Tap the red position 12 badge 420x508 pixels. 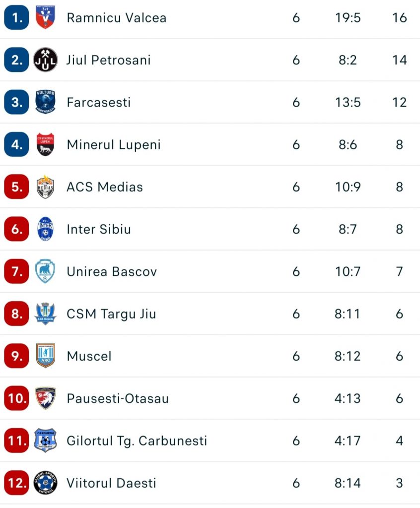coord(16,483)
